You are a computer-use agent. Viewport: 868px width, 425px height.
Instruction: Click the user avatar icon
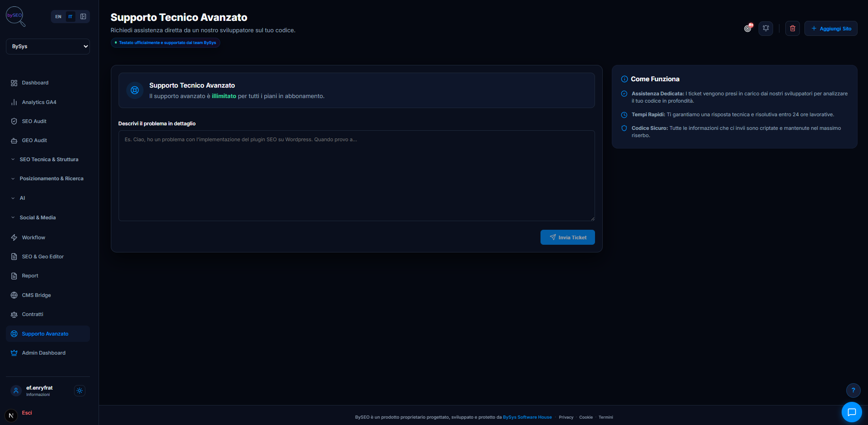tap(16, 390)
